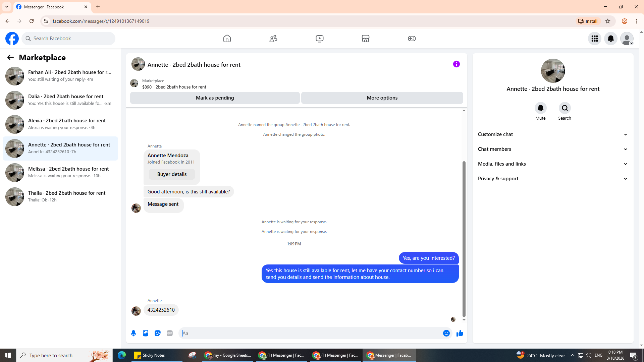Click the attach photo icon
The height and width of the screenshot is (362, 644).
point(146,333)
